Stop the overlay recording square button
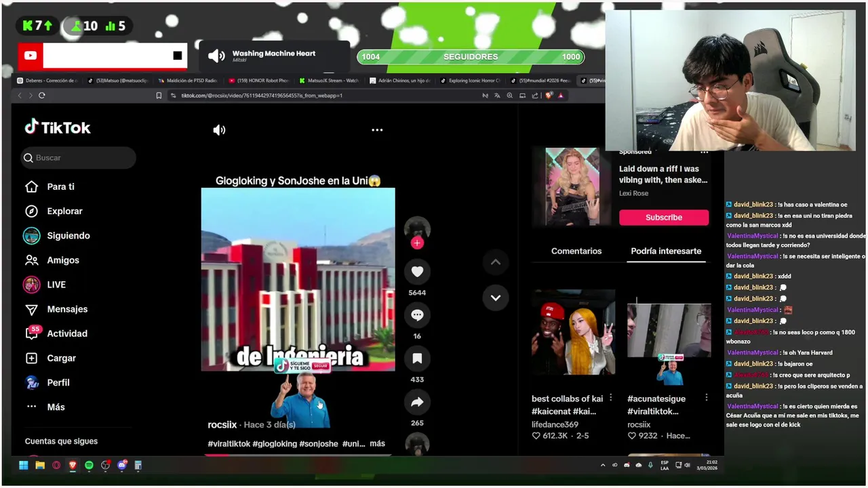868x488 pixels. (x=178, y=56)
